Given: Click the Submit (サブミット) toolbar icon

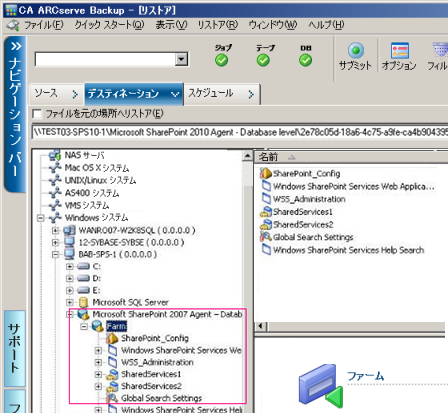Looking at the screenshot, I should (x=356, y=50).
